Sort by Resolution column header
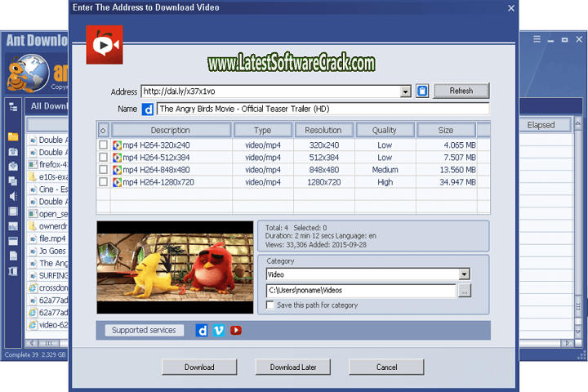 (323, 130)
